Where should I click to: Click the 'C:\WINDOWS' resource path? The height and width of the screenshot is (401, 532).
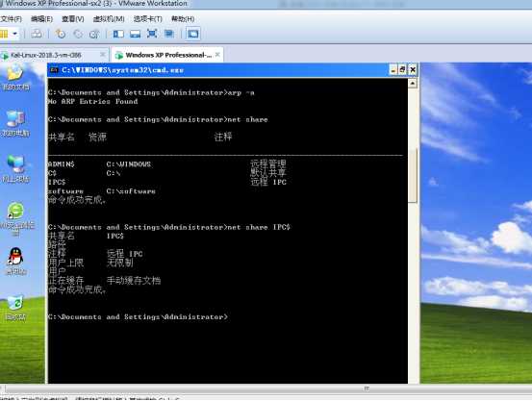pos(129,164)
